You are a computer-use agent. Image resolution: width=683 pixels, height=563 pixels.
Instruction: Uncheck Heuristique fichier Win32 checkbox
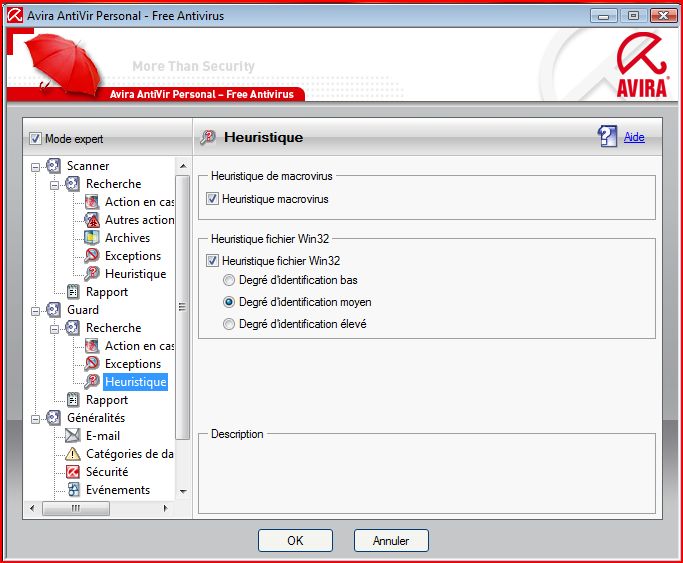212,261
